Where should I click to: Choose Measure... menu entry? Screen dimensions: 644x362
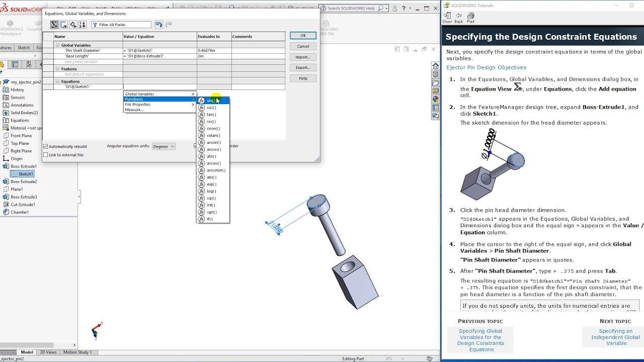pos(159,110)
